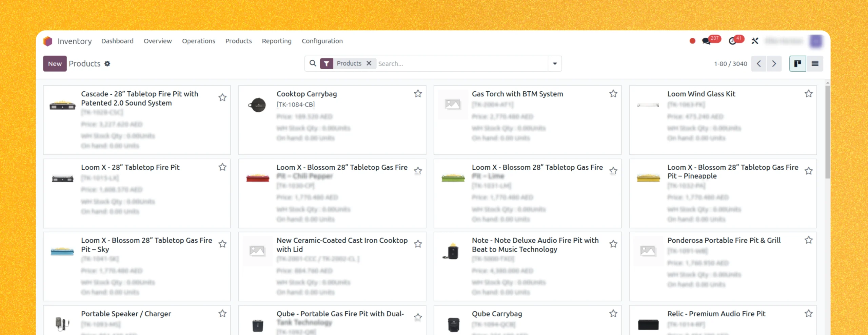This screenshot has height=335, width=868.
Task: Favorite Loom X Blossom Pineapple
Action: coord(809,171)
